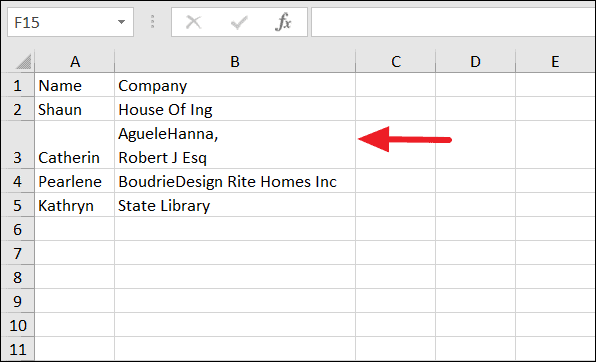Screen dimensions: 596x362
Task: Click the State Library cell
Action: (235, 205)
